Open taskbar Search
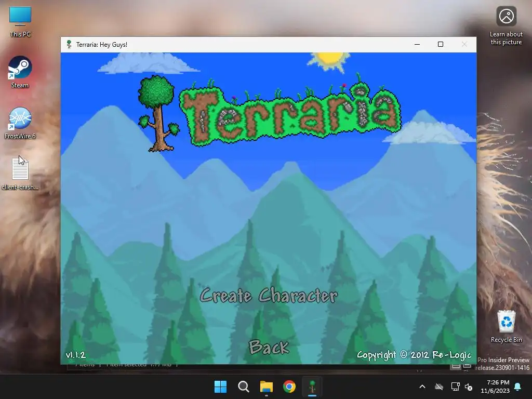Viewport: 532px width, 399px height. tap(244, 387)
